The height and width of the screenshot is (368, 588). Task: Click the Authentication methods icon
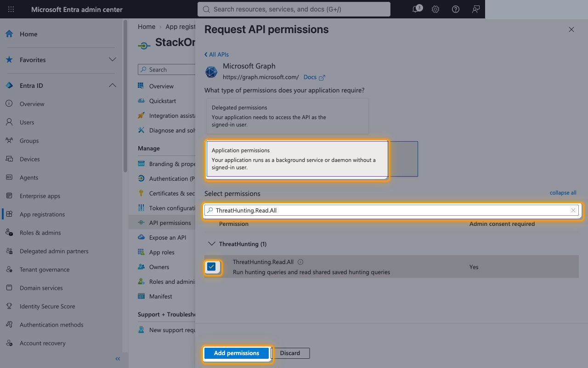click(9, 325)
